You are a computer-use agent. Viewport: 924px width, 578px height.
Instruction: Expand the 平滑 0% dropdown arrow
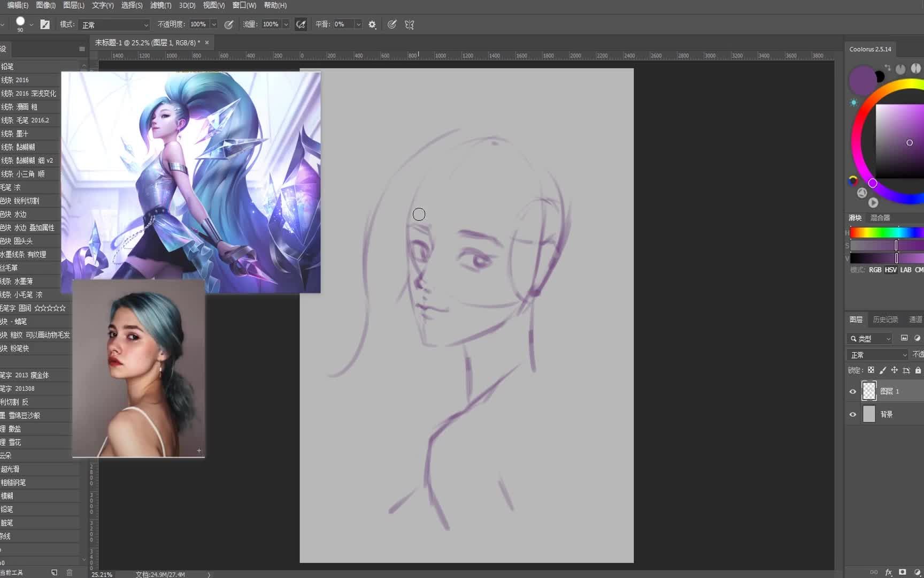pyautogui.click(x=358, y=25)
